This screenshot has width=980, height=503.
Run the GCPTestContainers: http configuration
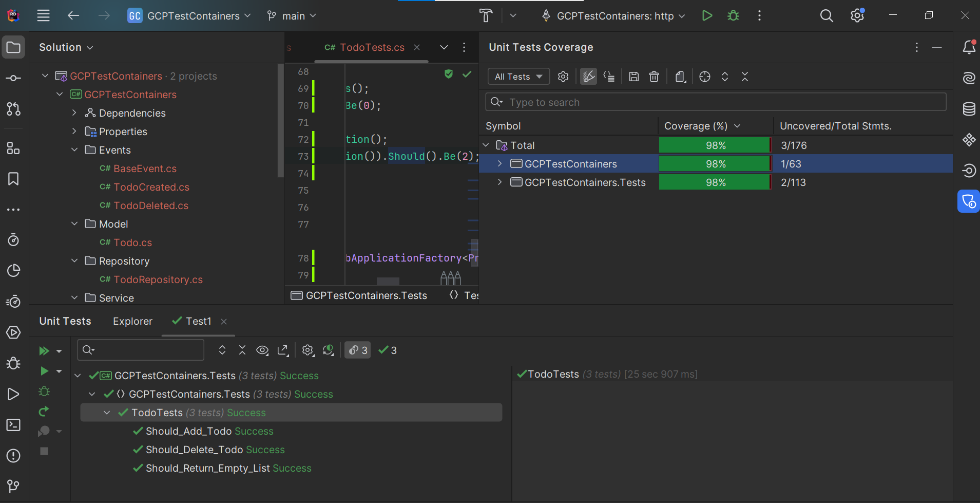pyautogui.click(x=707, y=15)
